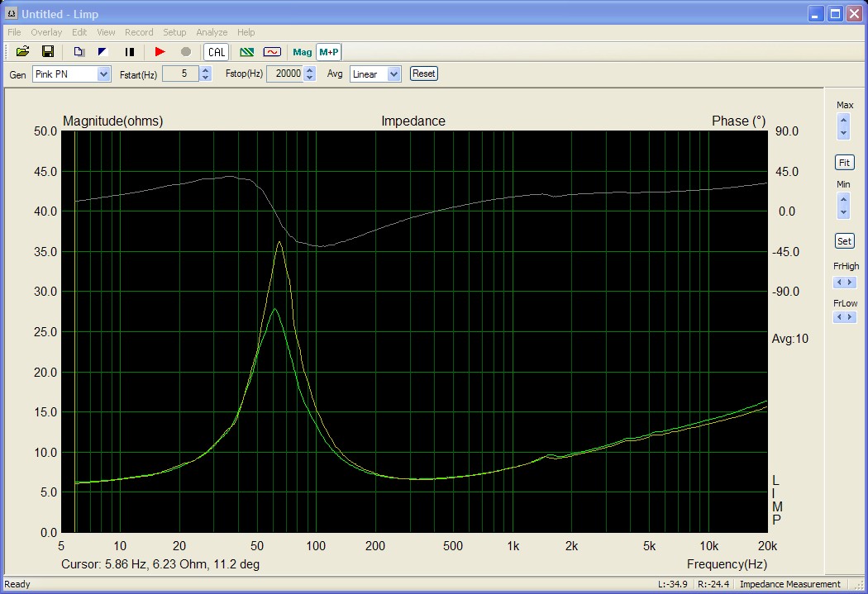Open the View menu

pos(106,32)
